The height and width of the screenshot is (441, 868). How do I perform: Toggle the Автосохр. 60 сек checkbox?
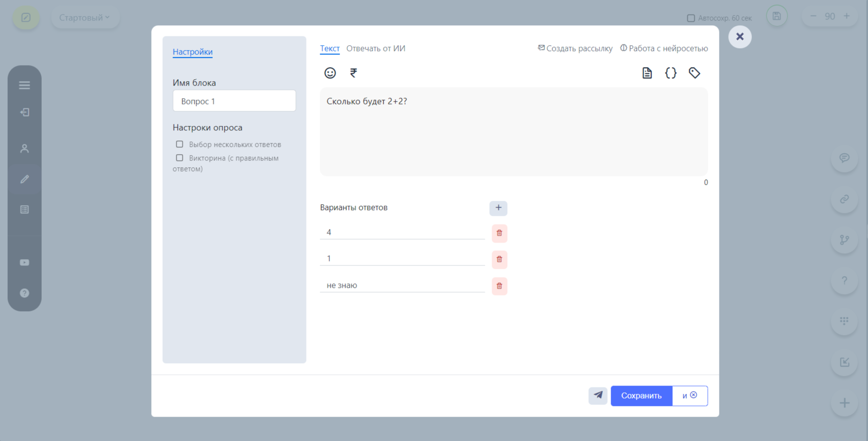tap(691, 18)
